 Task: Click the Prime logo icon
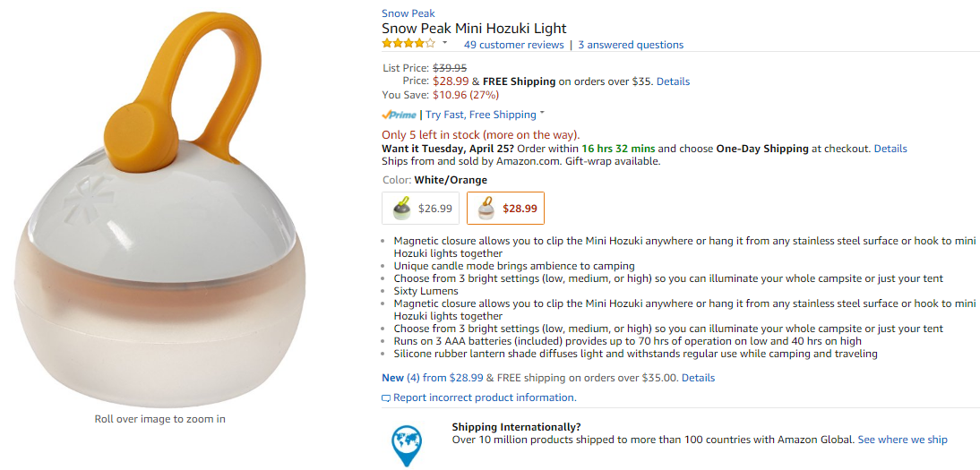click(399, 115)
